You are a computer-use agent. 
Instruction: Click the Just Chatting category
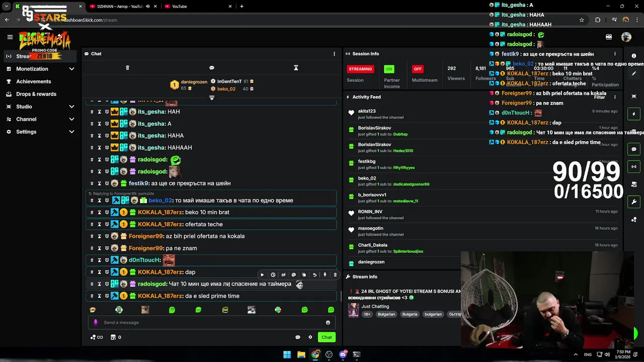(375, 306)
